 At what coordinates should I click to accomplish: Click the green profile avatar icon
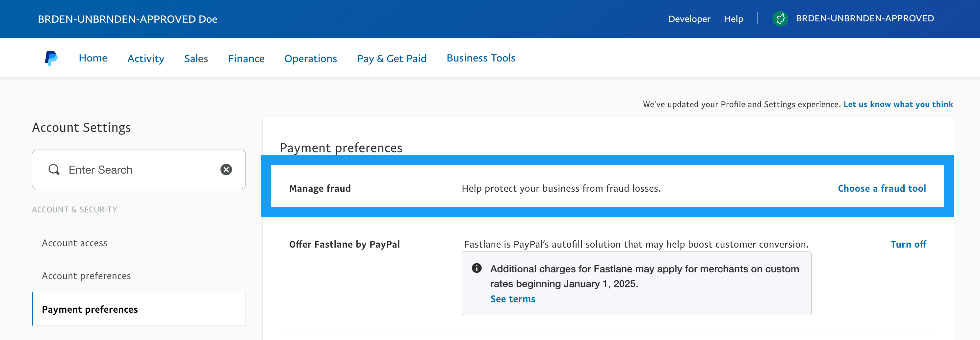coord(780,19)
